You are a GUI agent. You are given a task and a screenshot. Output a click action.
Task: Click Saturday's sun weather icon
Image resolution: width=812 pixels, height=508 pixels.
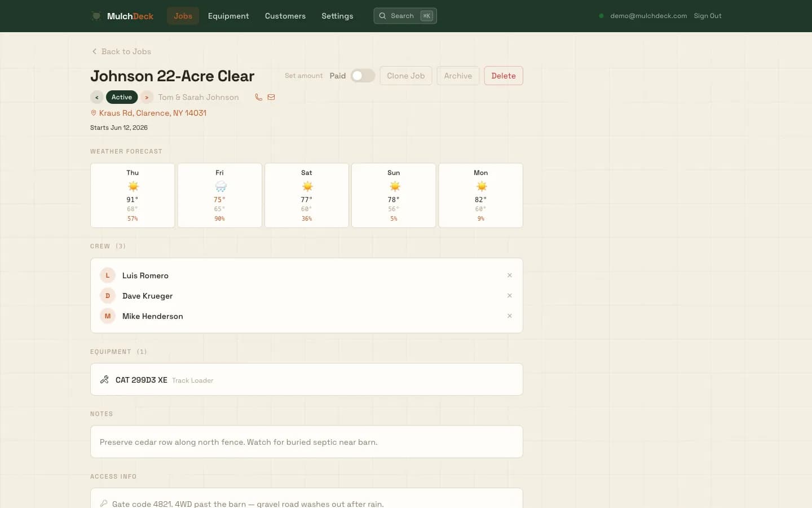click(307, 186)
